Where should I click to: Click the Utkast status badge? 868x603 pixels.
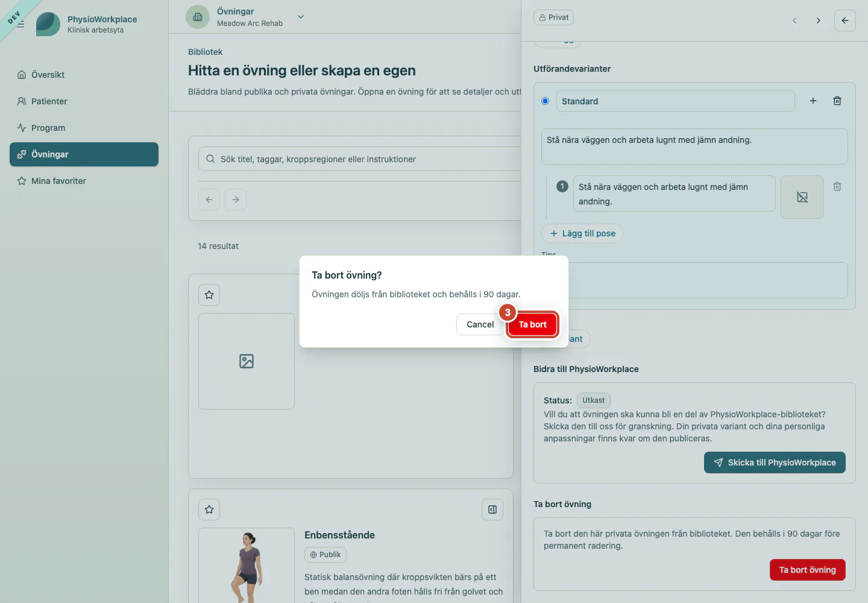click(x=594, y=400)
